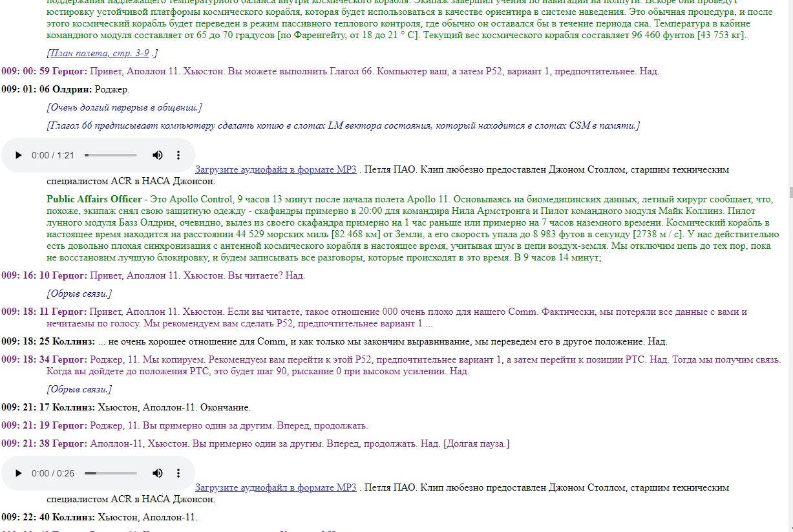Seek in the 1:21 audio progress bar
The width and height of the screenshot is (793, 532).
point(111,155)
